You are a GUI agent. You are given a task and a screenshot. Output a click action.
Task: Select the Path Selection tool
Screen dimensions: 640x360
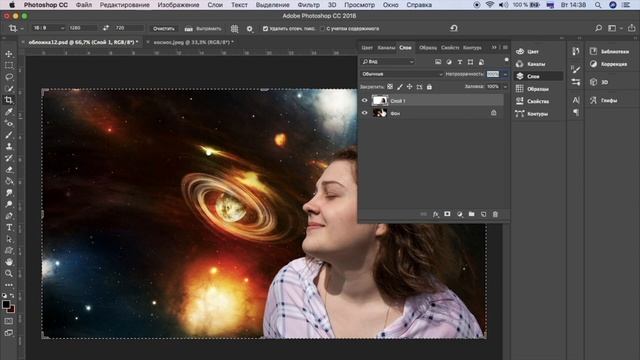9,239
